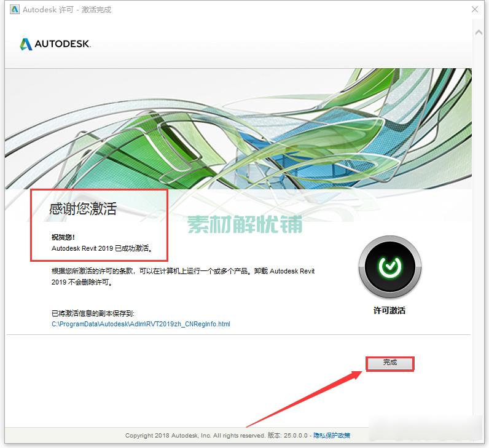This screenshot has height=448, width=489.
Task: Click the 完成 button
Action: coord(390,363)
